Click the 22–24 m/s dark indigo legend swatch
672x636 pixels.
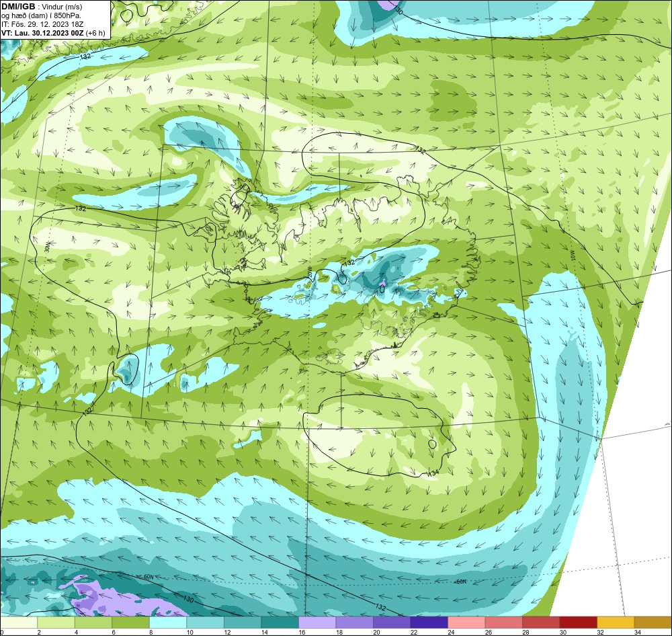tap(429, 622)
